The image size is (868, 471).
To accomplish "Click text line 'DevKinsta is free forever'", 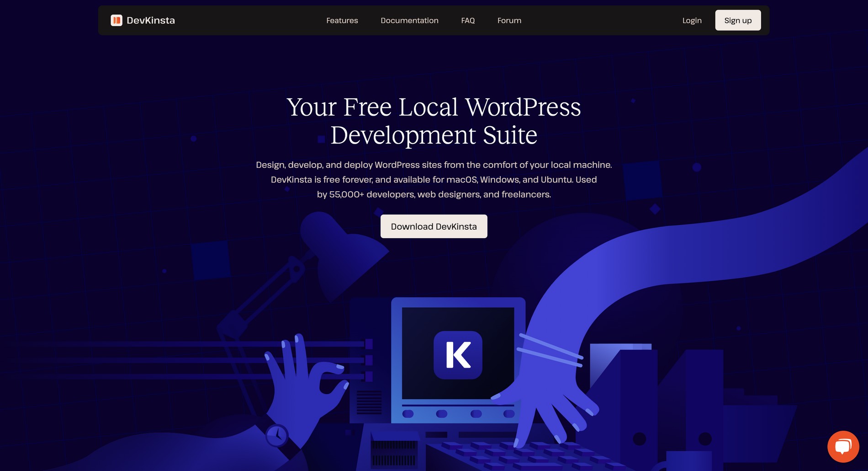I will pos(434,180).
